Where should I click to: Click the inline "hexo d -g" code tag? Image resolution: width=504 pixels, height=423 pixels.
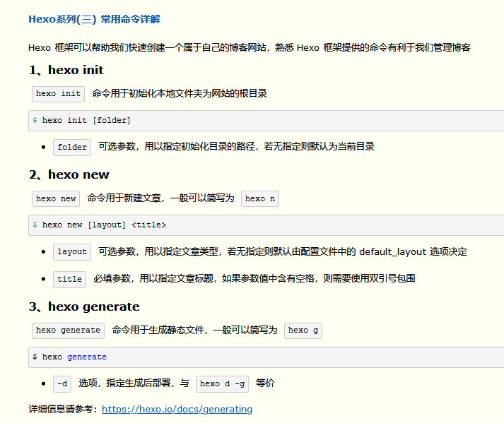(223, 383)
